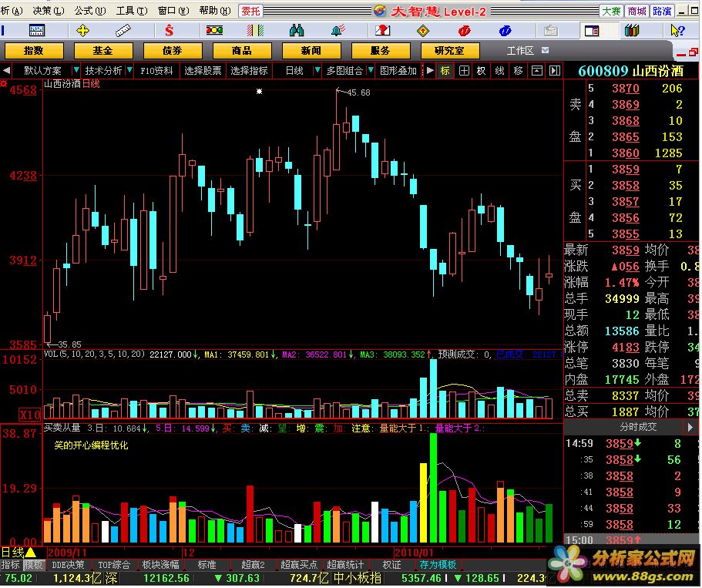This screenshot has width=702, height=588.
Task: Click the boxed up-arrow icon in chart toolbar
Action: pos(536,70)
